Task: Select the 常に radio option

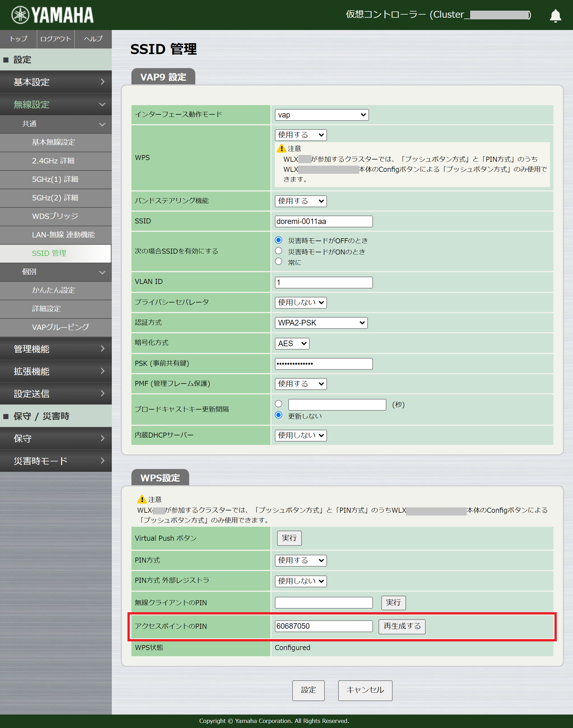Action: [x=279, y=262]
